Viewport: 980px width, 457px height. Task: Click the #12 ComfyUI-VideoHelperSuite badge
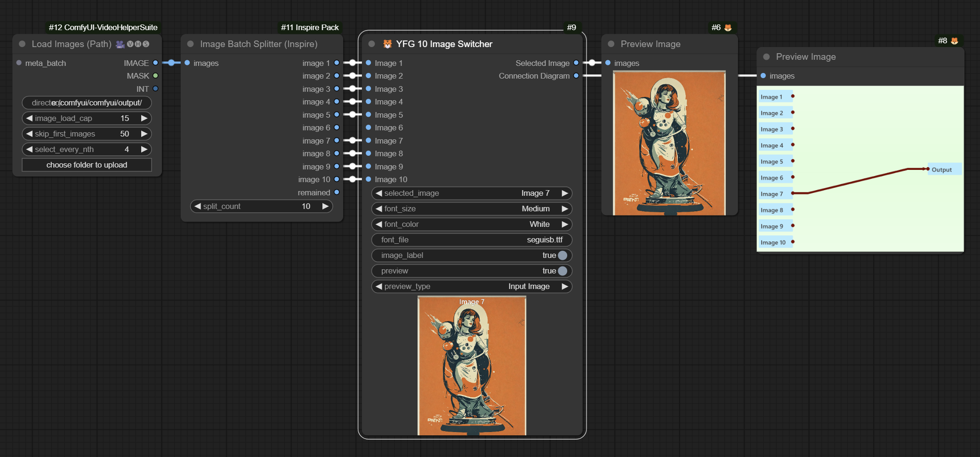[x=103, y=27]
